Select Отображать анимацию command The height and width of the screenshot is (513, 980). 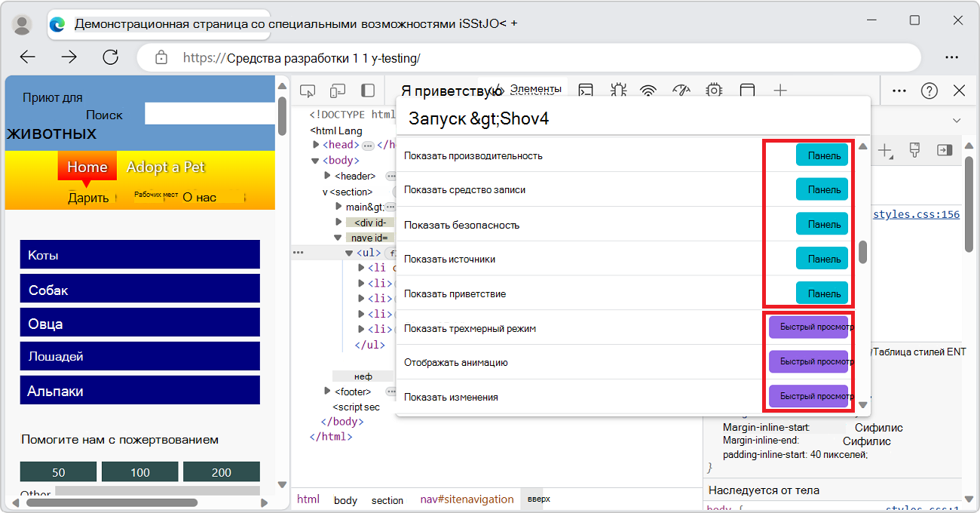[579, 362]
